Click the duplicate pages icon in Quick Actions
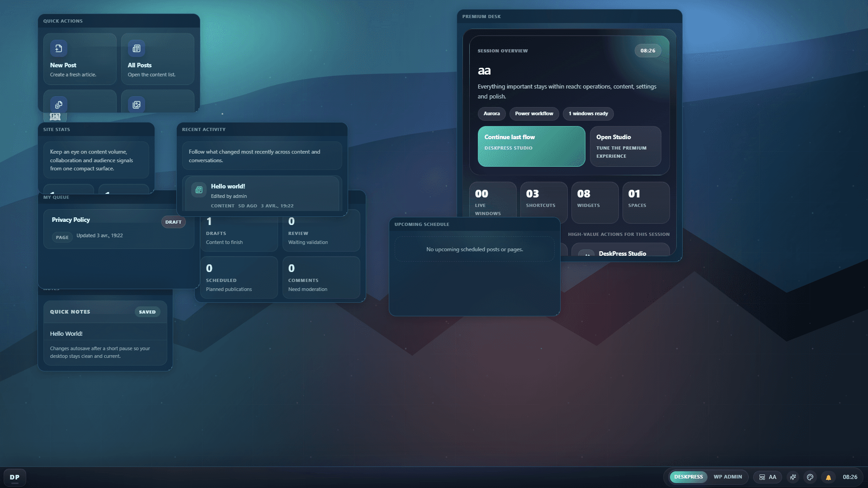This screenshot has width=868, height=488. pyautogui.click(x=58, y=104)
